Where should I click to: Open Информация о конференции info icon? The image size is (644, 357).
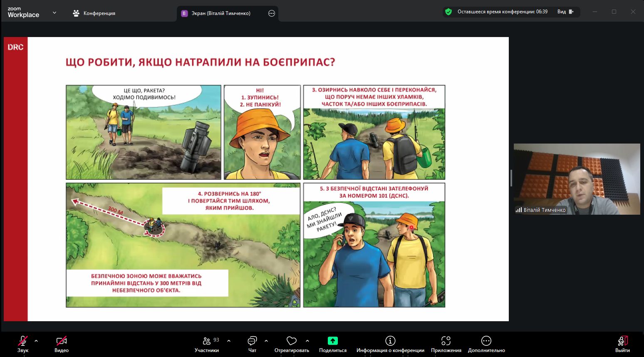390,341
